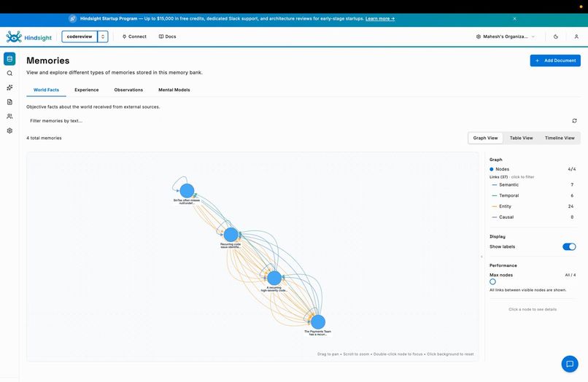This screenshot has height=382, width=588.
Task: Select the 'A recurring high-severity' graph node
Action: click(274, 278)
